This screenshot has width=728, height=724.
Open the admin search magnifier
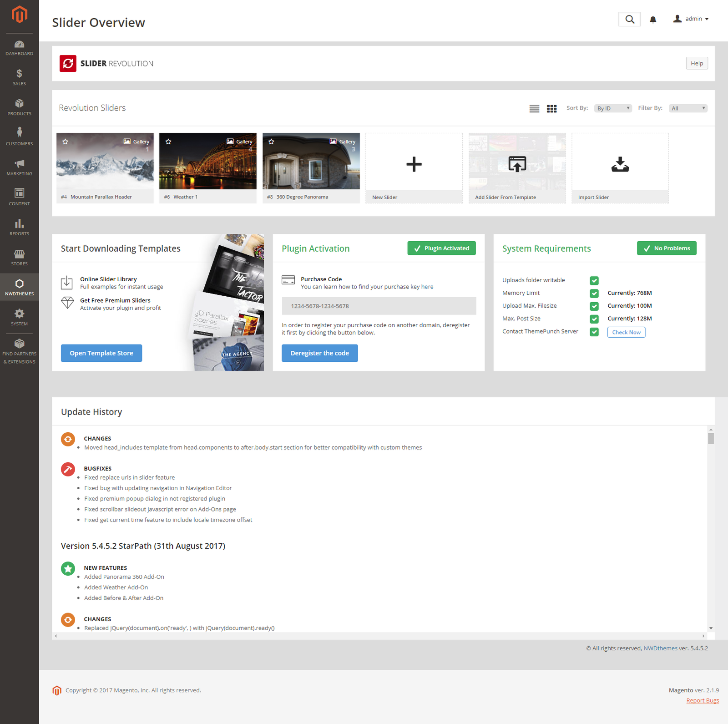click(x=629, y=19)
